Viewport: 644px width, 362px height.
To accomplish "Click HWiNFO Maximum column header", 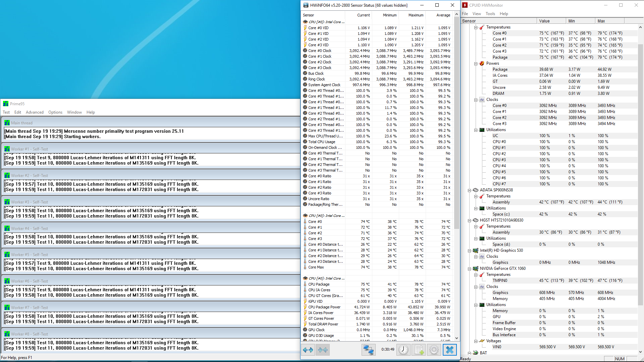I will tap(412, 15).
